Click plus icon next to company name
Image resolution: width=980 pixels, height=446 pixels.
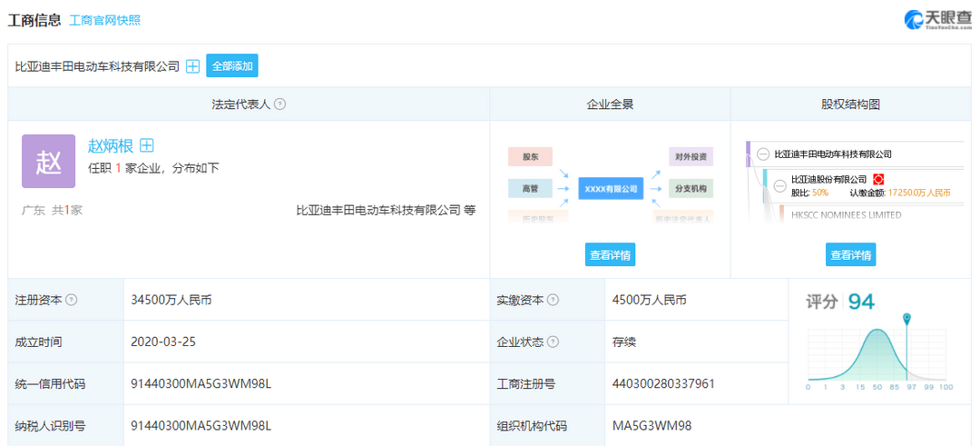tap(193, 66)
